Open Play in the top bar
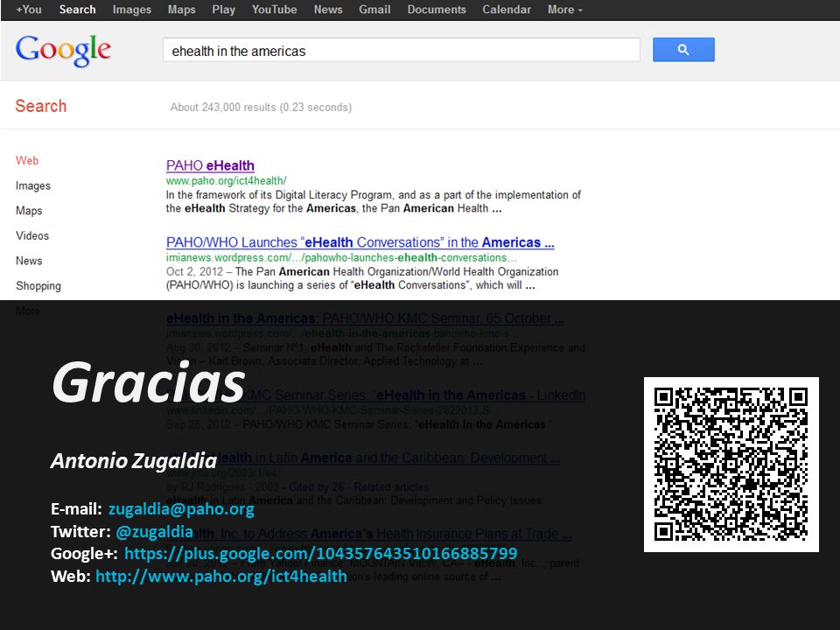The height and width of the screenshot is (630, 840). click(223, 10)
